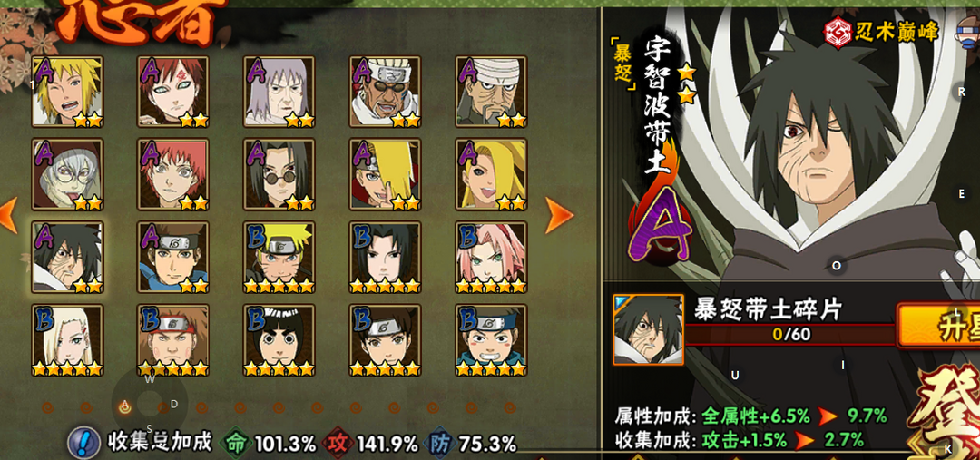Go to previous ninja page arrow

click(x=8, y=216)
